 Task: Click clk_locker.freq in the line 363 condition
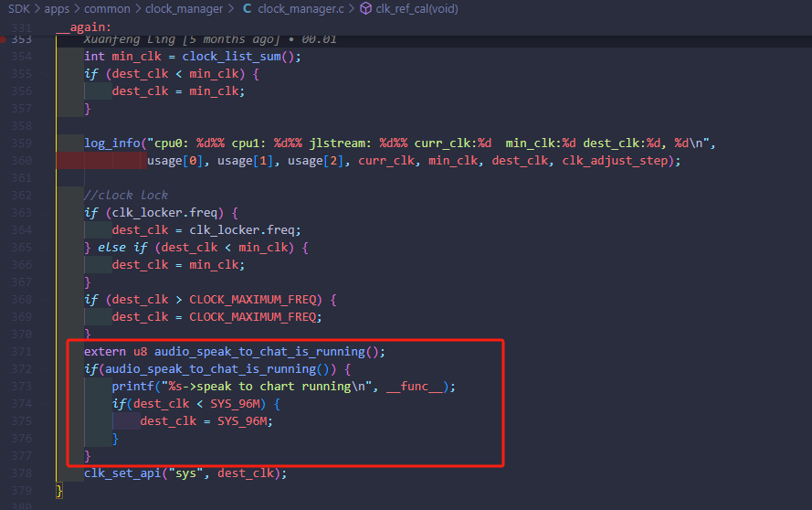(164, 213)
